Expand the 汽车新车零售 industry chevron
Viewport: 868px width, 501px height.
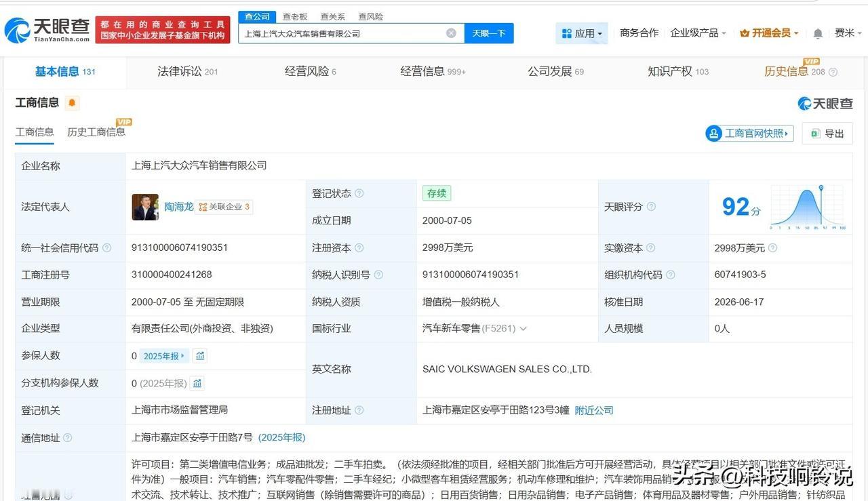(x=523, y=329)
